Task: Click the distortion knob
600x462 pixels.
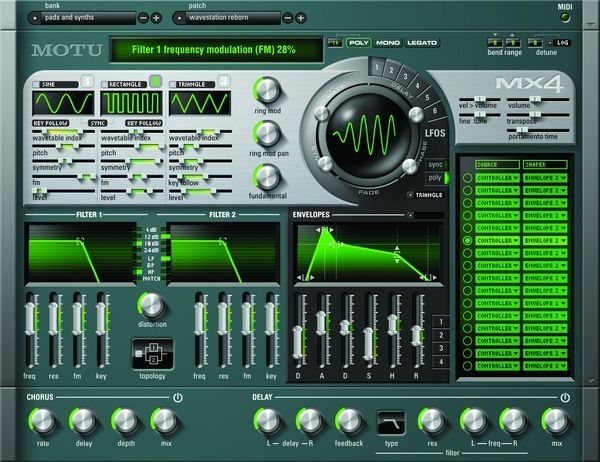Action: (x=152, y=305)
